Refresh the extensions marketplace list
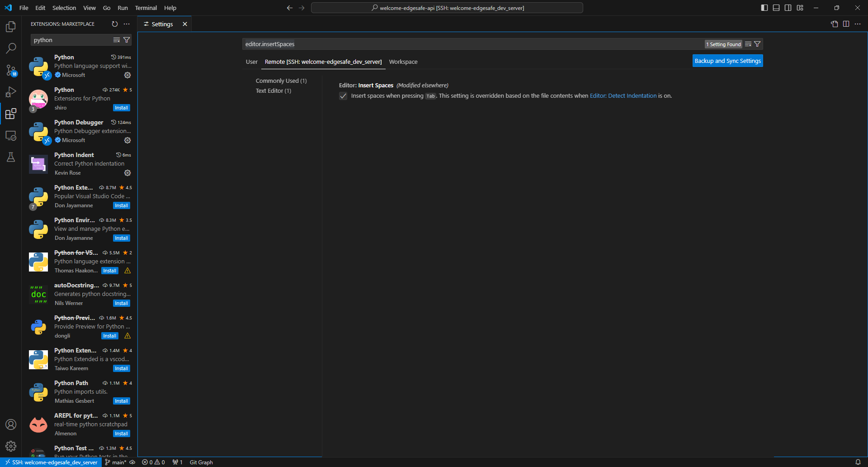The width and height of the screenshot is (868, 467). coord(115,24)
